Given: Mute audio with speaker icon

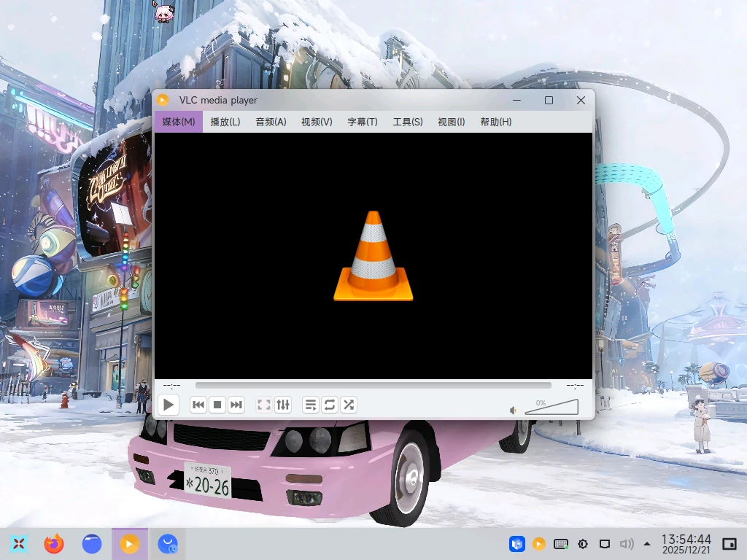Looking at the screenshot, I should pos(513,410).
